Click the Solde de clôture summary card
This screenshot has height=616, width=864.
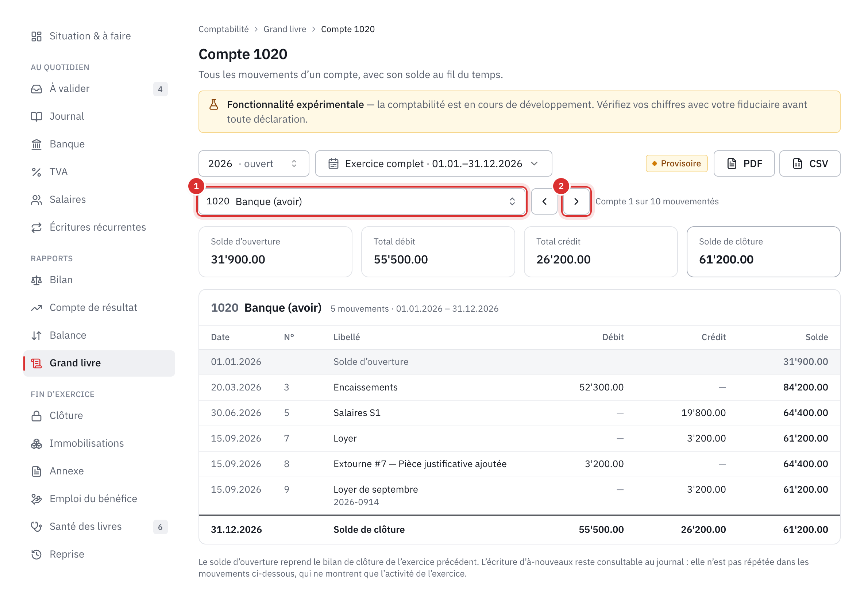click(x=764, y=252)
